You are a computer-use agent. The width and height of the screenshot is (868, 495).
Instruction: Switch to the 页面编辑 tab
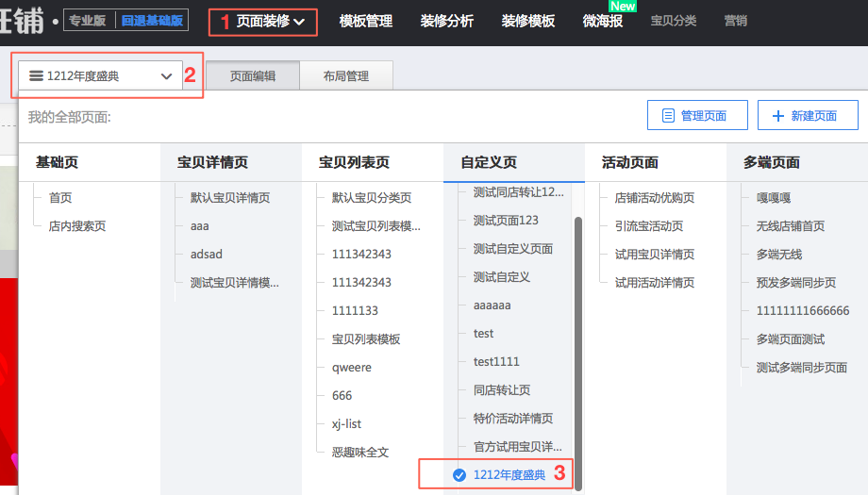(253, 76)
